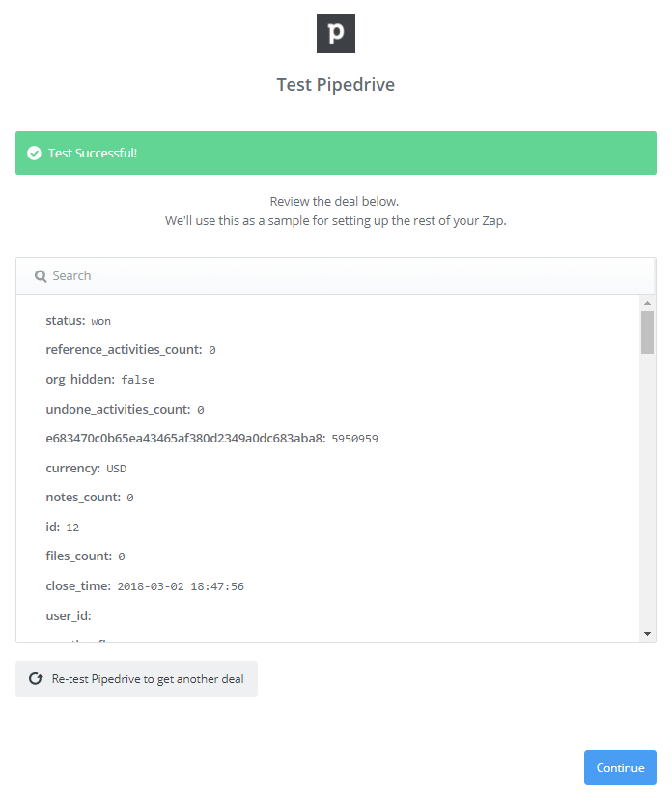Click the user_id field label
The width and height of the screenshot is (672, 799).
click(x=69, y=616)
